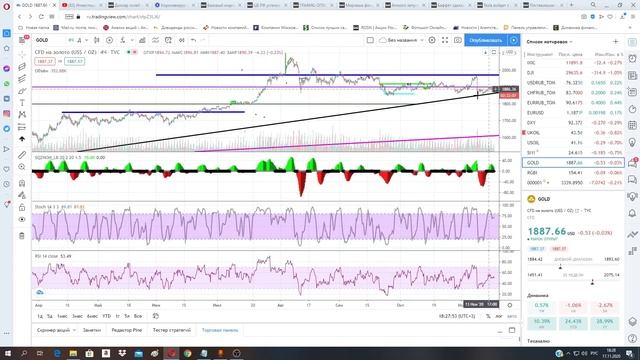The image size is (640, 360).
Task: Select the arrow icons tool
Action: pyautogui.click(x=22, y=139)
